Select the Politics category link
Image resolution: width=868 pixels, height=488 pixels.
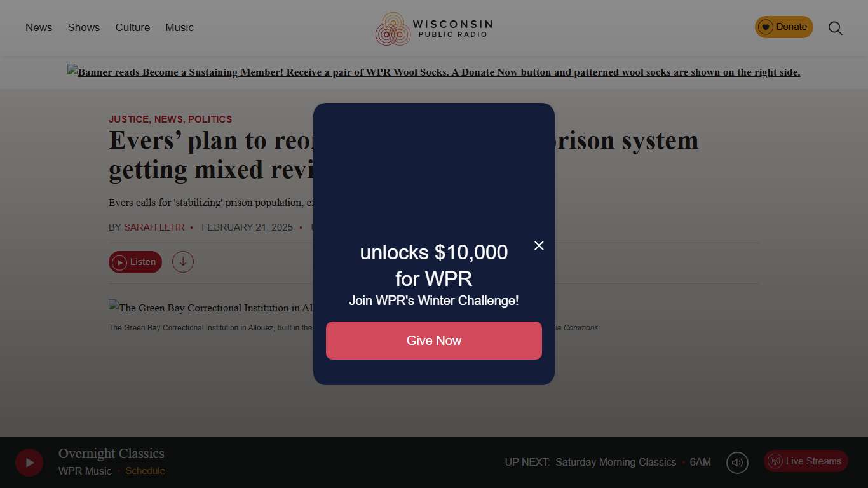pos(210,119)
